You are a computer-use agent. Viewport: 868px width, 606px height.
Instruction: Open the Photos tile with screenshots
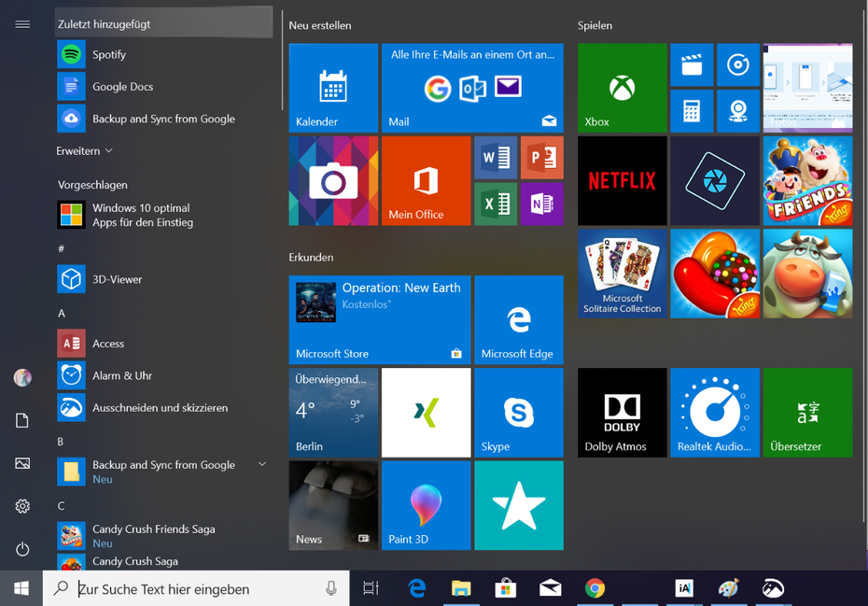pyautogui.click(x=807, y=88)
